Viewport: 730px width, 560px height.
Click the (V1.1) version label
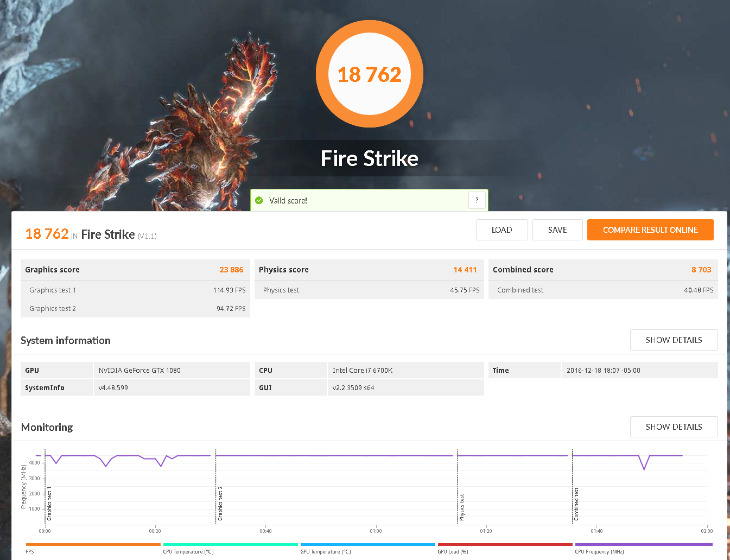(x=147, y=236)
